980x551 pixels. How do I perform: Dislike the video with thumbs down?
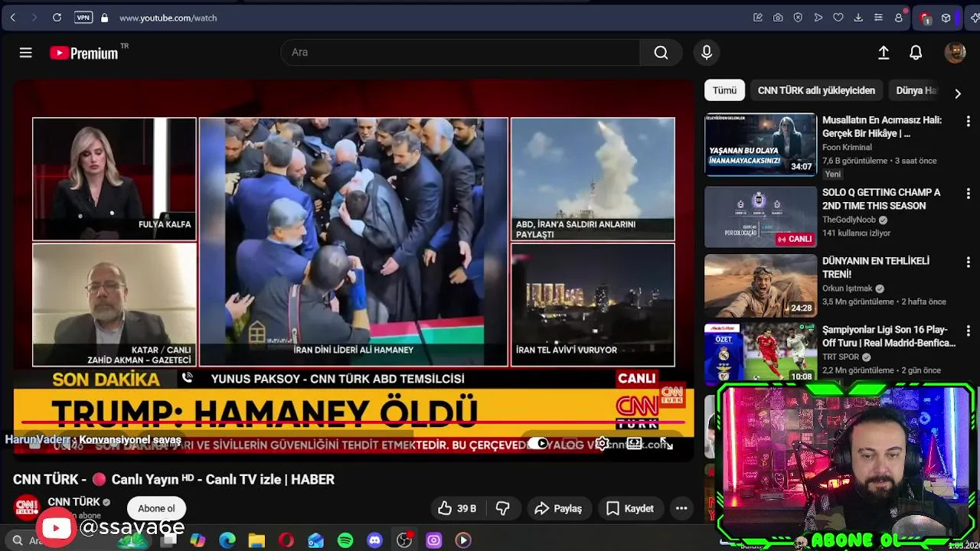pyautogui.click(x=503, y=508)
